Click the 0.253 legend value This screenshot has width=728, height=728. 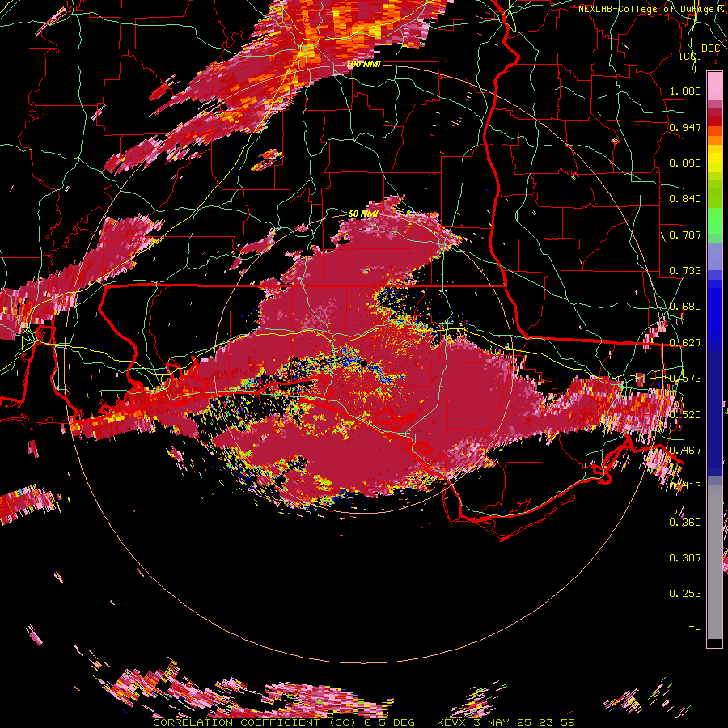click(x=685, y=594)
